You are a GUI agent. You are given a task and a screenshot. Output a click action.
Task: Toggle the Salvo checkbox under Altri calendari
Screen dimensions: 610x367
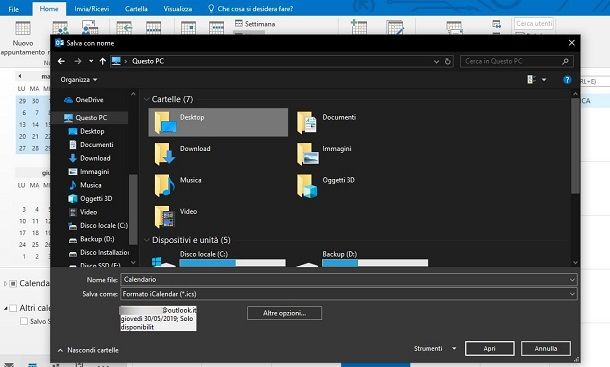point(24,321)
